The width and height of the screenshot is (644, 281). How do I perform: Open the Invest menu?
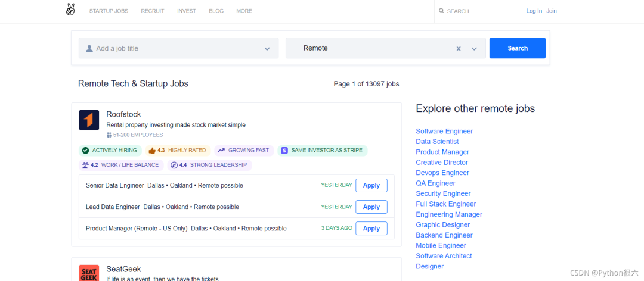(x=187, y=11)
